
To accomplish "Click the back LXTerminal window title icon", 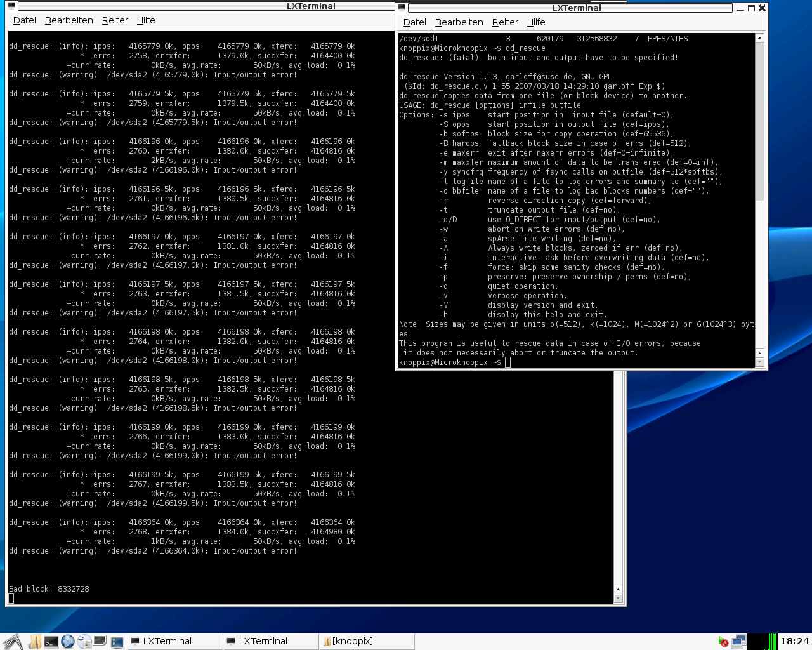I will [x=11, y=6].
